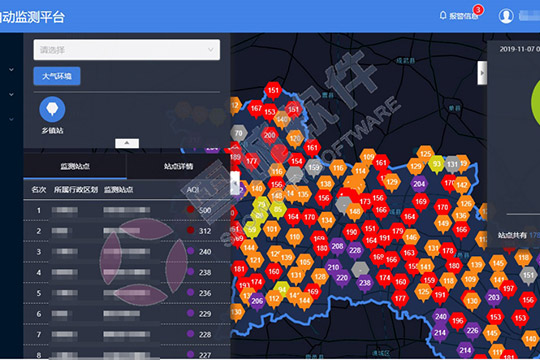Switch to the 监测站点 tab
Image resolution: width=540 pixels, height=360 pixels.
pos(75,166)
